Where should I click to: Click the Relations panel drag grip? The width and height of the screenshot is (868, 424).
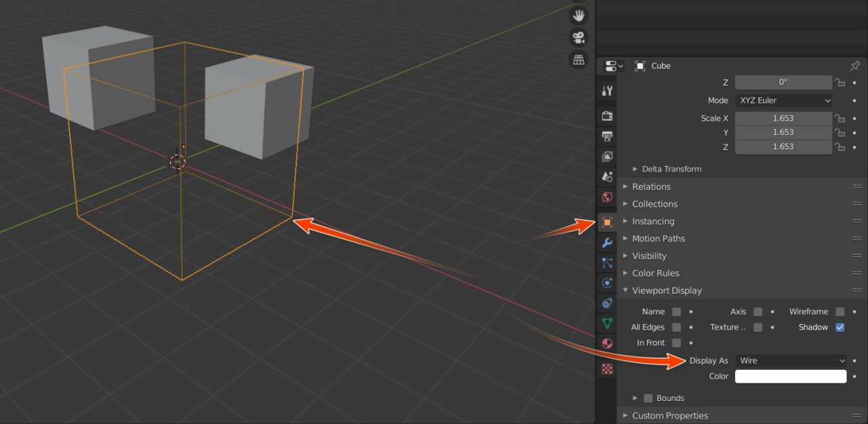856,187
